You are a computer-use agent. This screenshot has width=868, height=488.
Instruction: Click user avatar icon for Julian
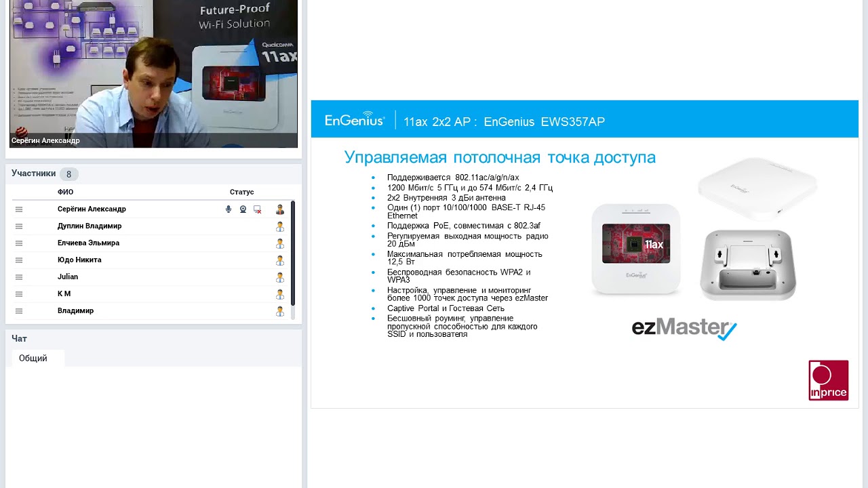coord(279,277)
